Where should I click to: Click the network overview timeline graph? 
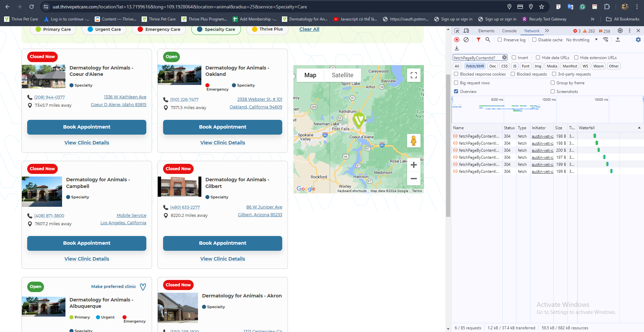(x=547, y=109)
